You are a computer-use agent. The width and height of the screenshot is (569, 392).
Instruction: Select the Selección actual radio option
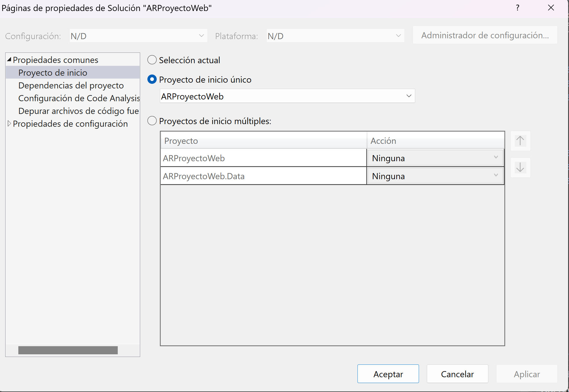click(152, 60)
